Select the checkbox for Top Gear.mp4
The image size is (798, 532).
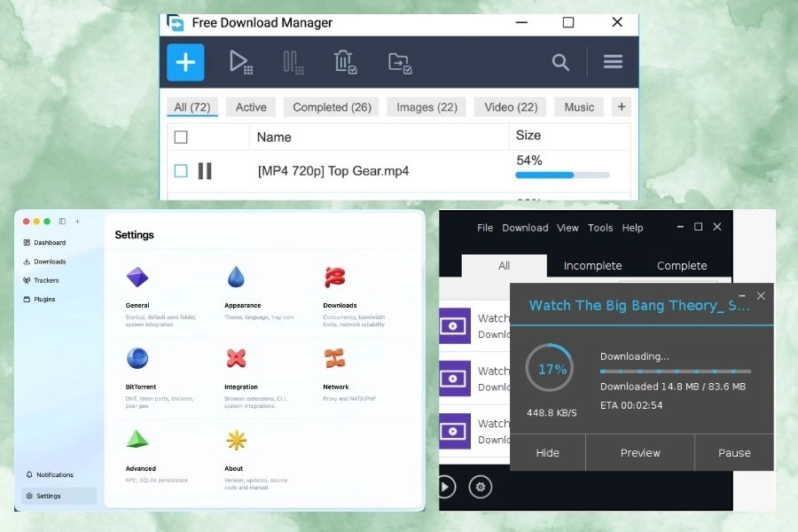tap(181, 171)
